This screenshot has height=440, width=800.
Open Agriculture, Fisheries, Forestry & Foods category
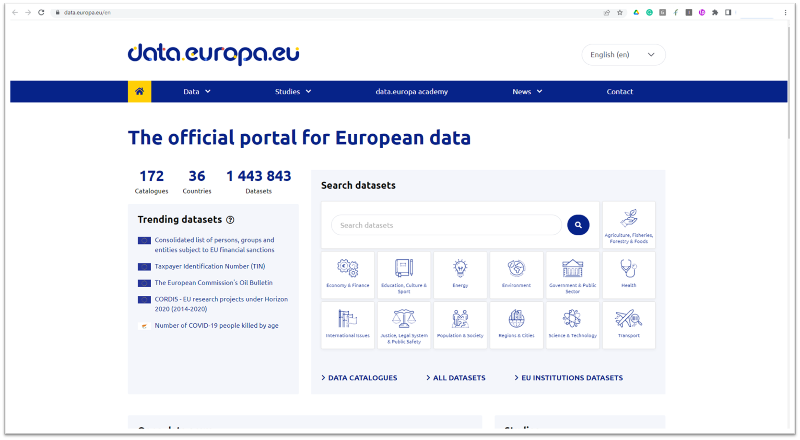tap(629, 225)
